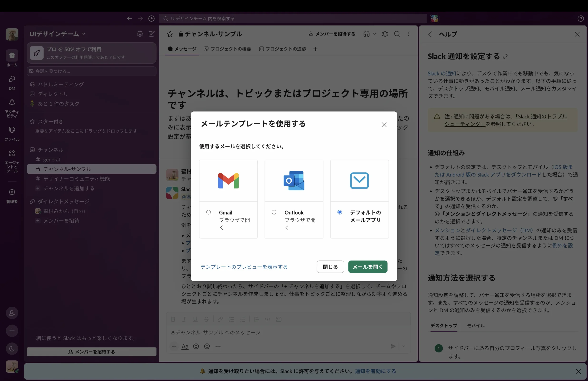This screenshot has width=588, height=381.
Task: Switch to プロジェクトの概要 tab
Action: (x=227, y=49)
